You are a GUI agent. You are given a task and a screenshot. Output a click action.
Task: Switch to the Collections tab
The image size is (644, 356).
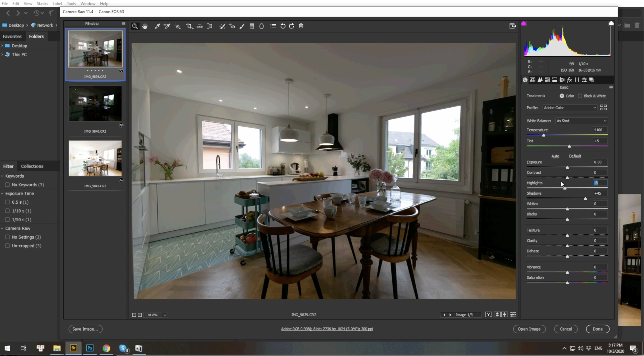(x=32, y=166)
